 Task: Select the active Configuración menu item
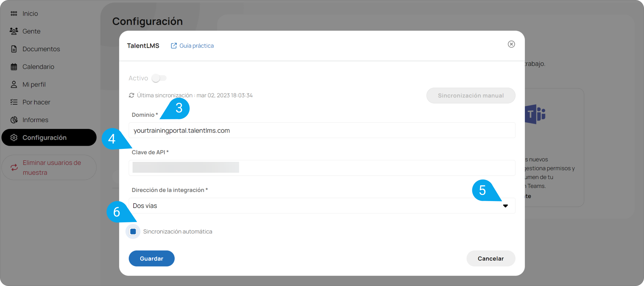pos(49,137)
